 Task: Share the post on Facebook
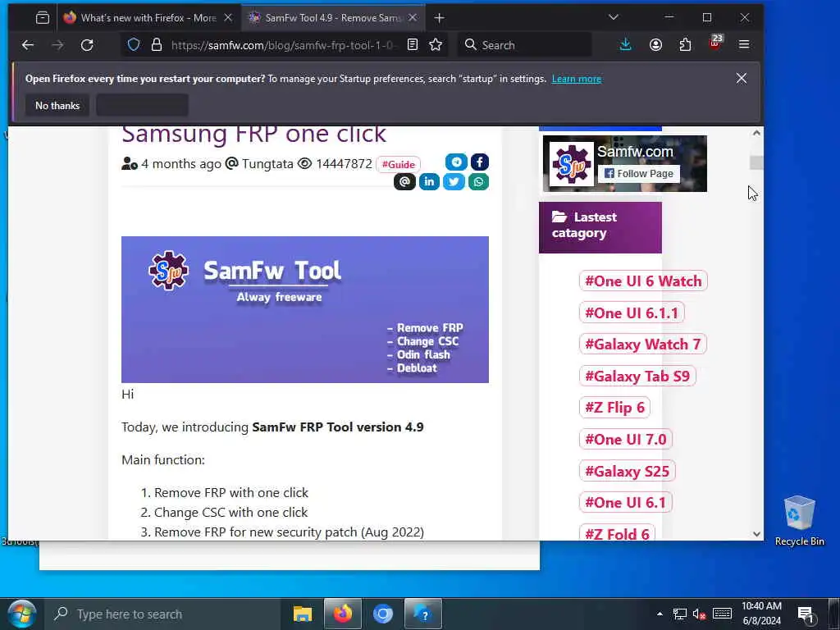(x=479, y=162)
